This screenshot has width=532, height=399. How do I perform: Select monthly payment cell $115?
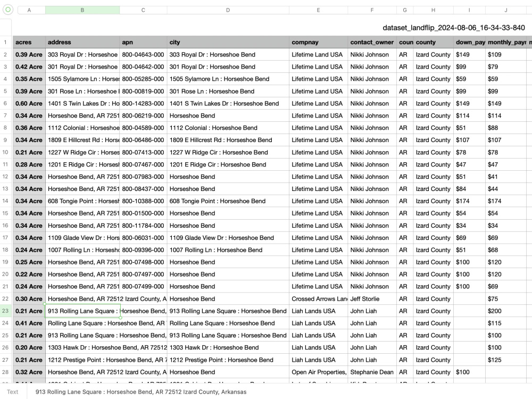[x=506, y=323]
